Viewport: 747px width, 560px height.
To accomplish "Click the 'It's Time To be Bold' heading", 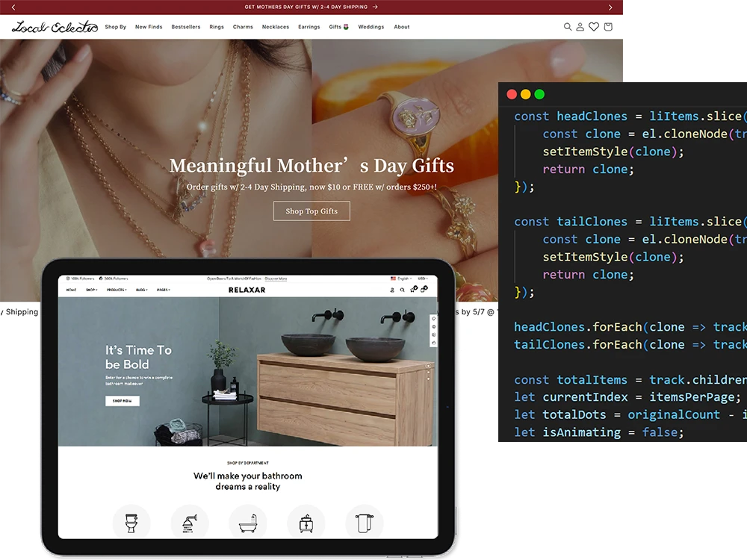I will [x=139, y=357].
